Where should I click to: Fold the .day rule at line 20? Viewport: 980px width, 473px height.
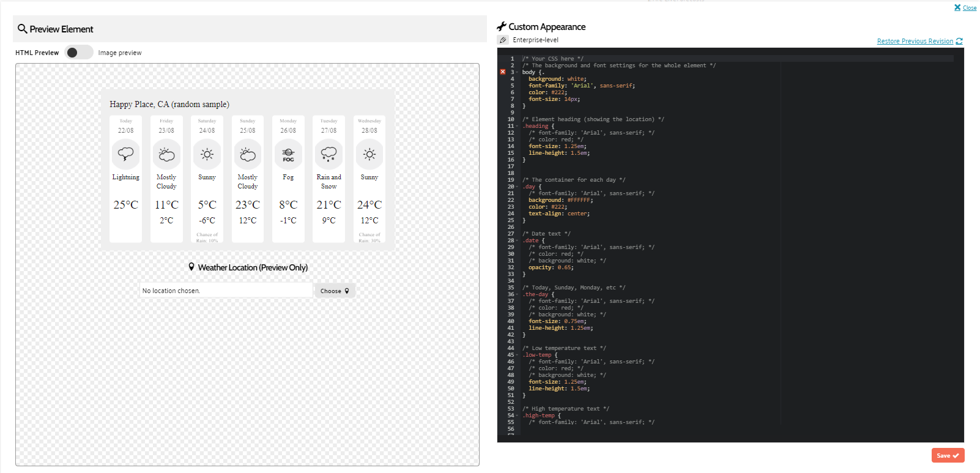click(x=518, y=187)
